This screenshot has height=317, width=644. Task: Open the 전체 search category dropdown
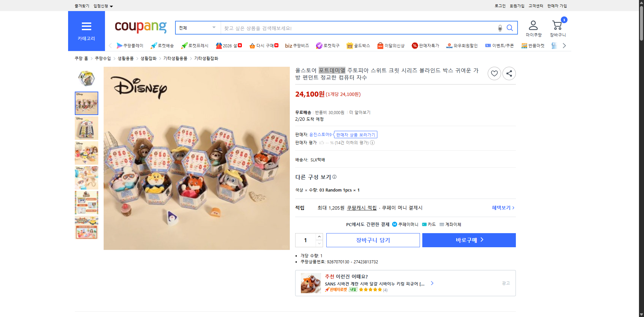pyautogui.click(x=197, y=28)
